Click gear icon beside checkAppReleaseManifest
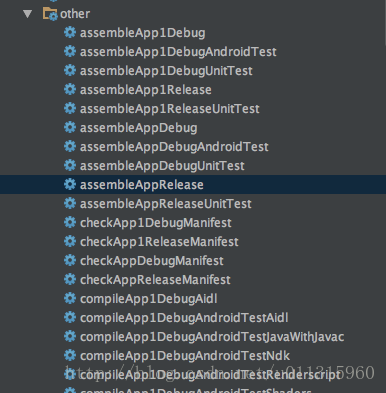386x393 pixels. 70,279
